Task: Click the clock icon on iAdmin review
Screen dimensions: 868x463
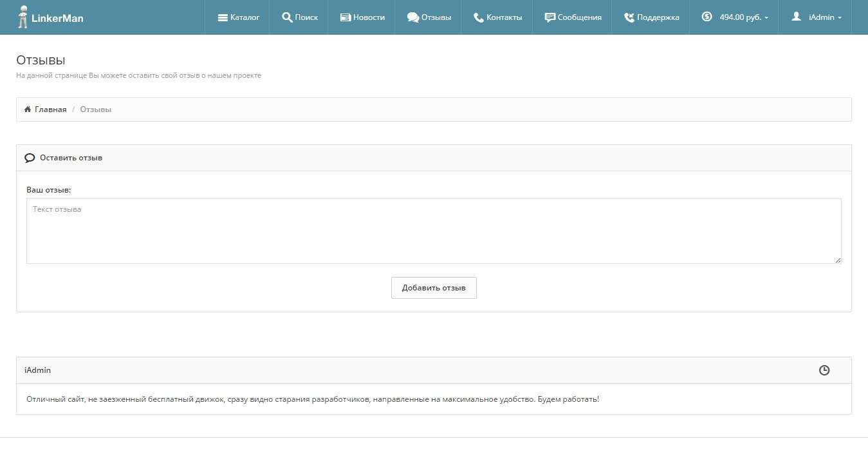Action: tap(824, 370)
